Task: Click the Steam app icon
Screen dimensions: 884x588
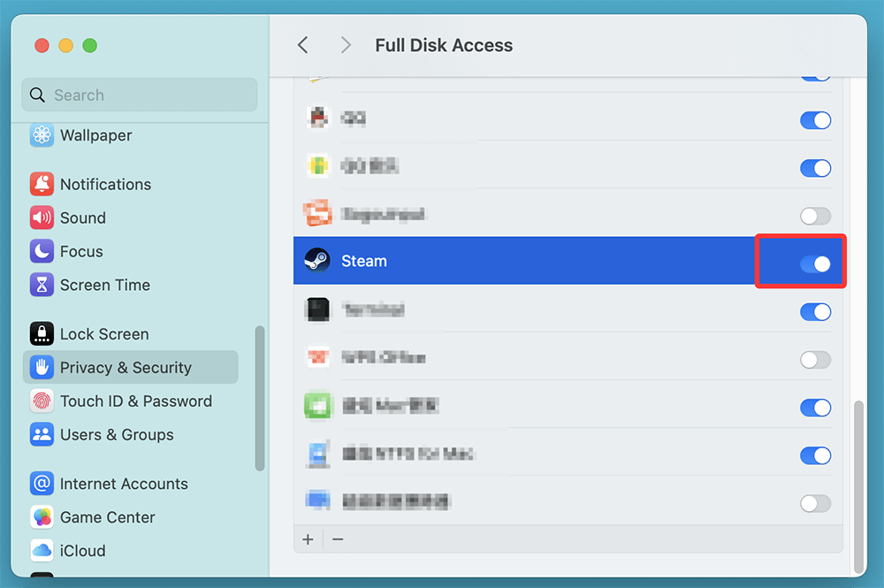Action: 316,261
